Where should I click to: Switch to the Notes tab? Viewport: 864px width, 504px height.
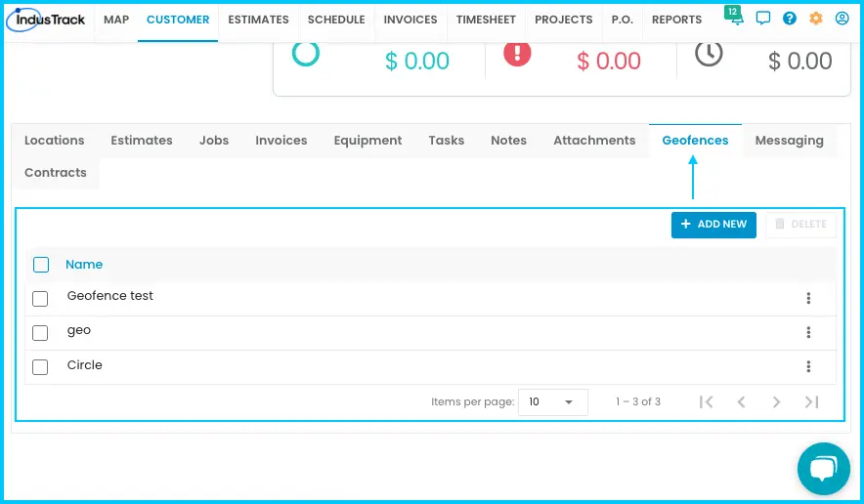508,141
